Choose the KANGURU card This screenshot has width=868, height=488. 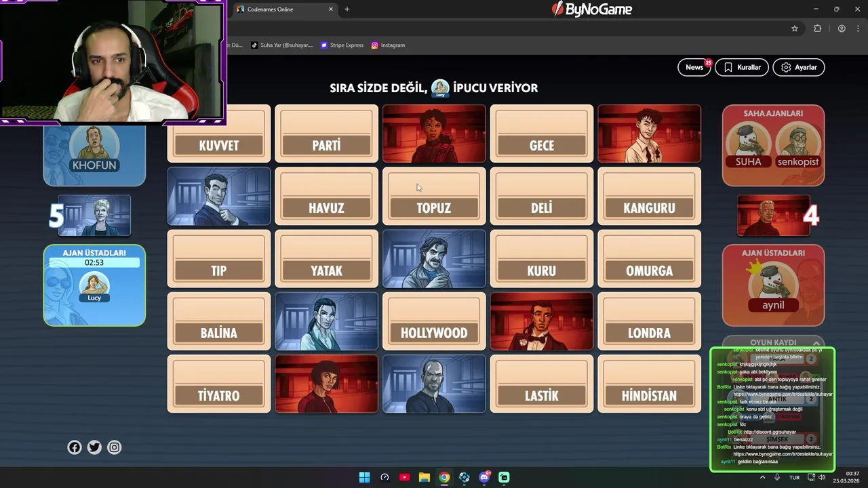(650, 197)
